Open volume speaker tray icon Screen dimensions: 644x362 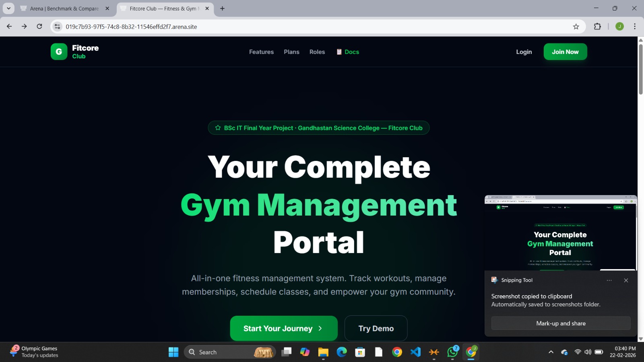click(588, 352)
